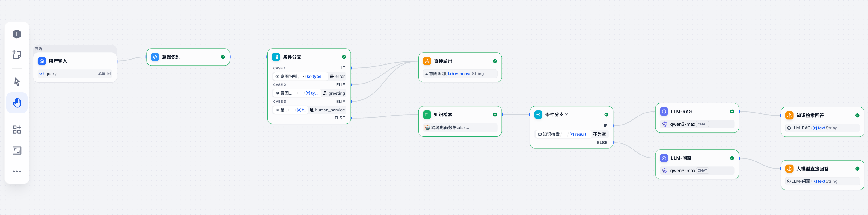The width and height of the screenshot is (868, 215).
Task: Click the 知识检索 green book icon
Action: click(x=427, y=115)
